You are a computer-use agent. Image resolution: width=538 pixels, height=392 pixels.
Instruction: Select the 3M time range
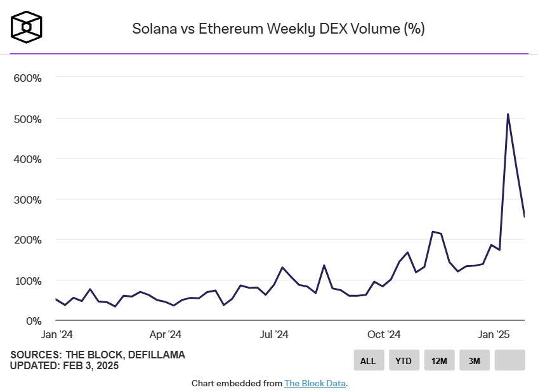[474, 360]
